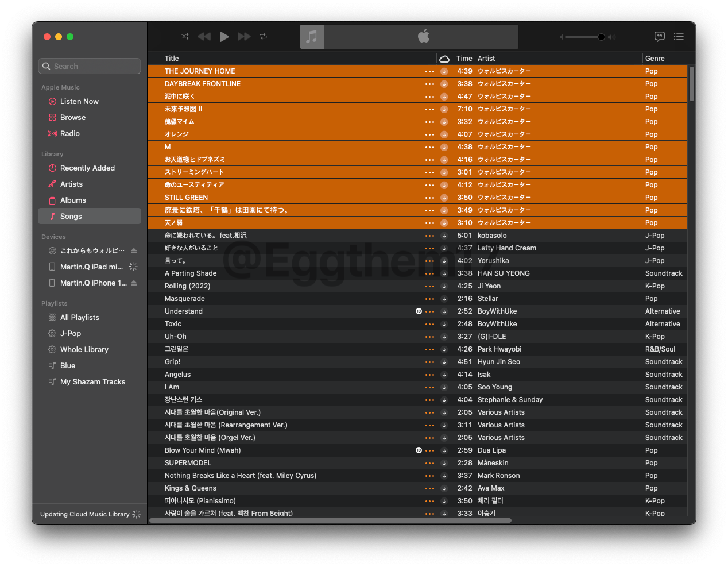
Task: Open Whole Library smart playlist
Action: point(84,349)
